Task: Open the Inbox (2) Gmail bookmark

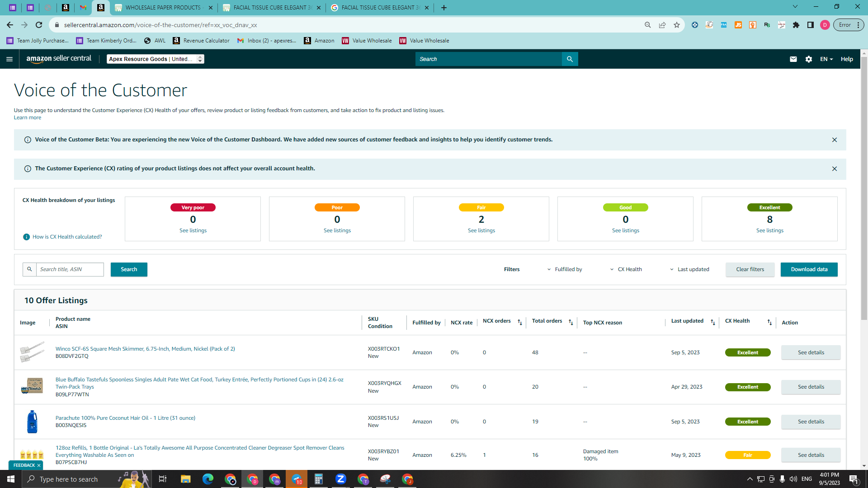Action: 267,41
